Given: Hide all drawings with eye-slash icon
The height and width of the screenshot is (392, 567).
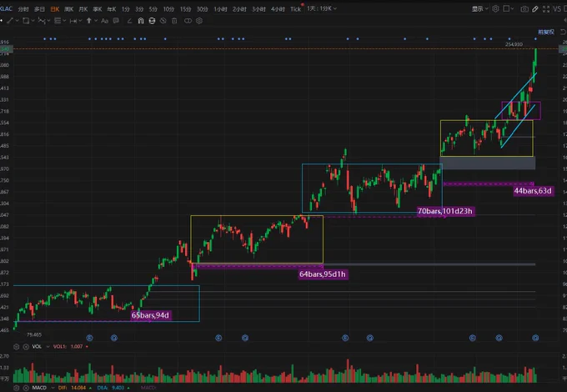Looking at the screenshot, I should pos(163,21).
